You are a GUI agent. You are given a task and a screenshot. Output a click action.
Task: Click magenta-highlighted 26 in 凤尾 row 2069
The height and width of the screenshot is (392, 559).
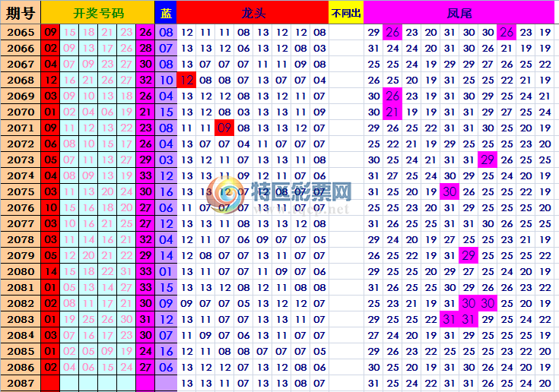(x=392, y=96)
